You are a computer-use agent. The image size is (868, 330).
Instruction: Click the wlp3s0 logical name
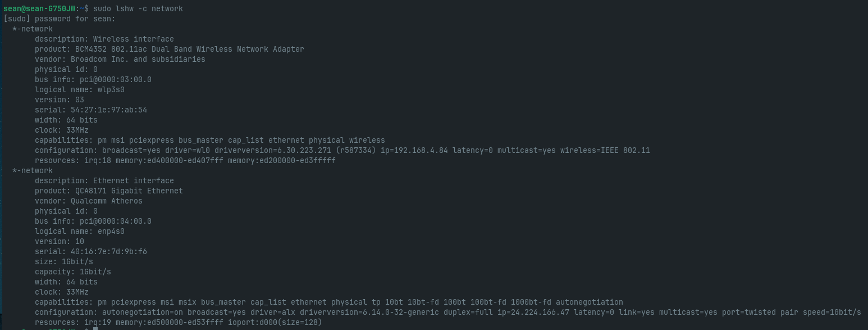coord(111,89)
